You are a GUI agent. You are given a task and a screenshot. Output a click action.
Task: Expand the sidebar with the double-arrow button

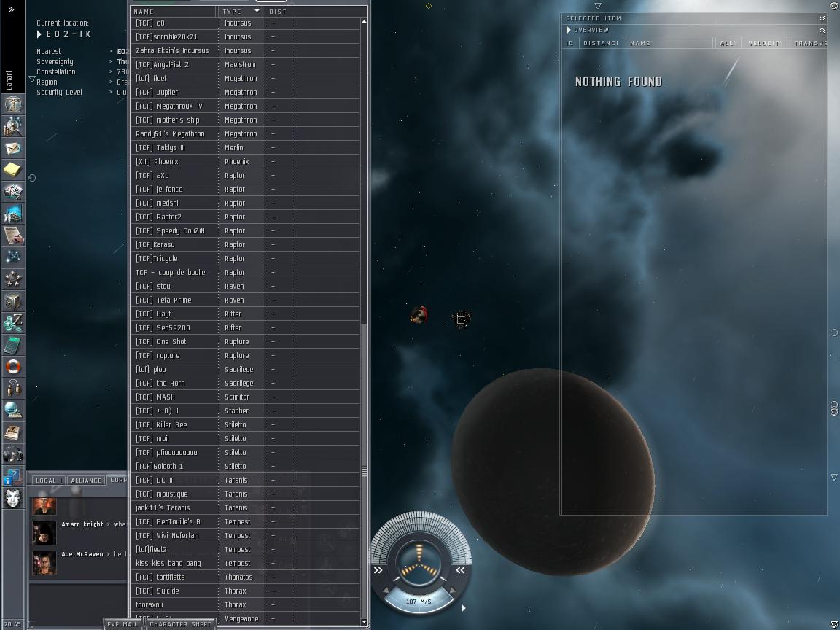click(x=11, y=9)
